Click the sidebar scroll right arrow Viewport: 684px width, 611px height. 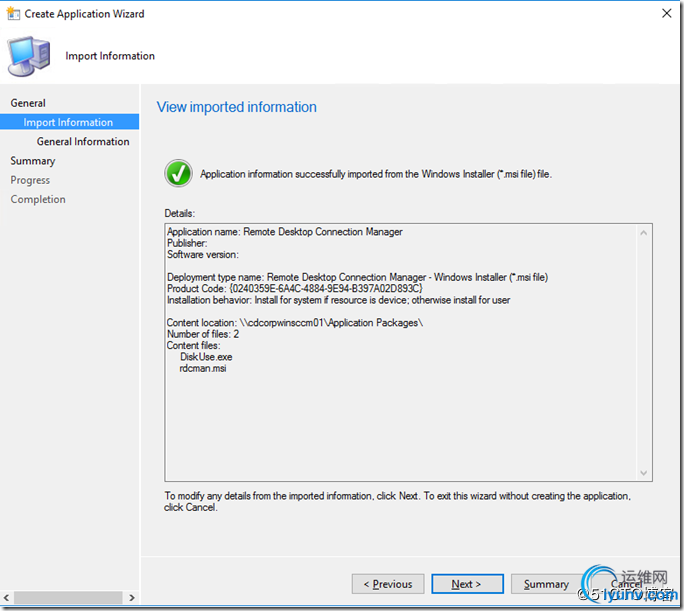point(132,597)
